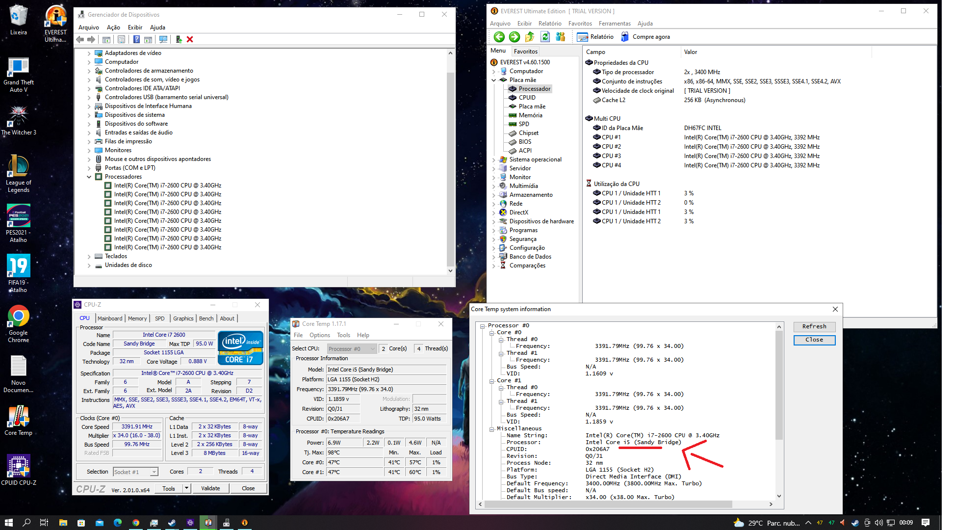Click Close in Core Temp system information

(x=814, y=340)
